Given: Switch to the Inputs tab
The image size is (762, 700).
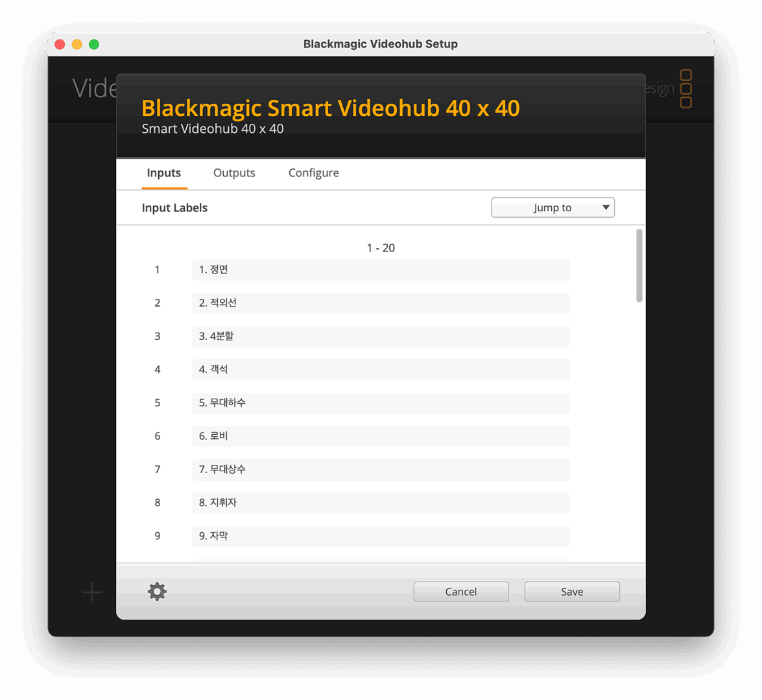Looking at the screenshot, I should coord(164,173).
